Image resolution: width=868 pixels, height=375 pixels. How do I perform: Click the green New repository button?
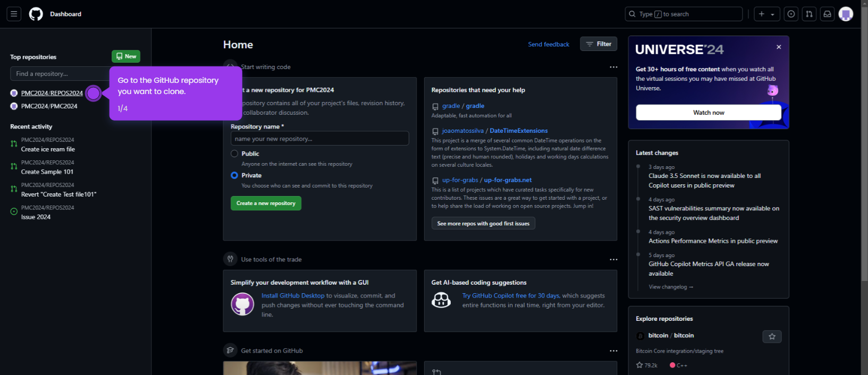coord(126,56)
